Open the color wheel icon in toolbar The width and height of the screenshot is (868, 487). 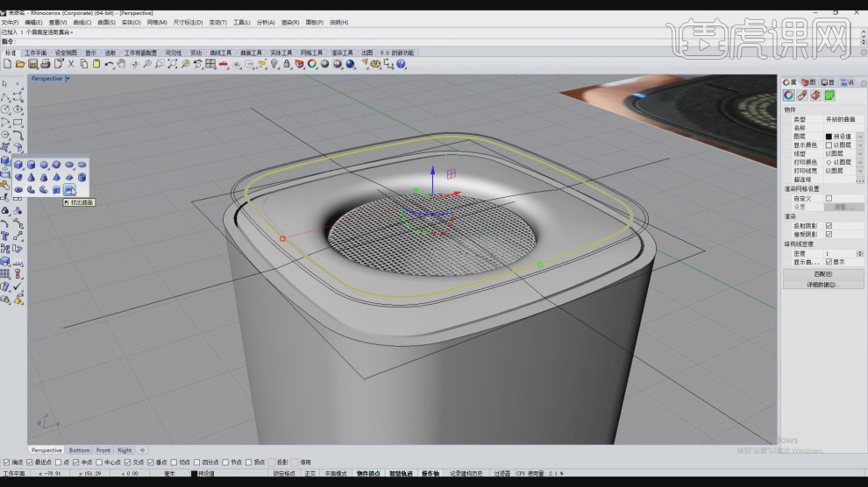tap(312, 64)
